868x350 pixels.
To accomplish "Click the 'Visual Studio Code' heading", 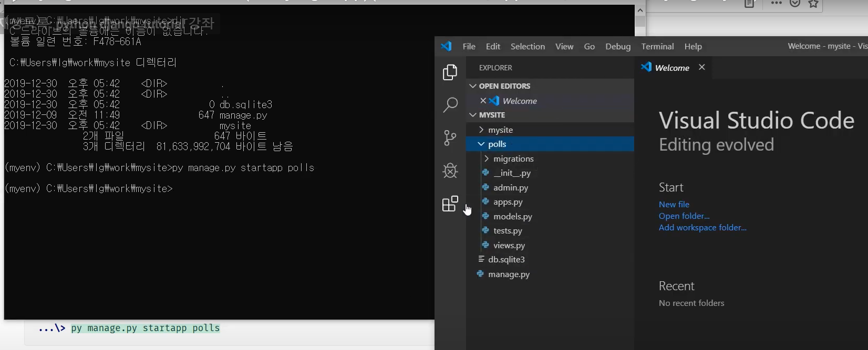I will pos(757,121).
